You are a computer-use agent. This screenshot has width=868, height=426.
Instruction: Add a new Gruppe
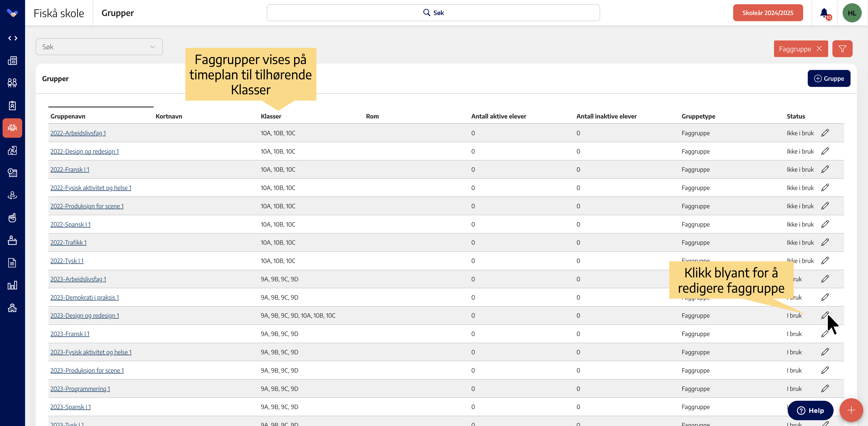[x=829, y=78]
